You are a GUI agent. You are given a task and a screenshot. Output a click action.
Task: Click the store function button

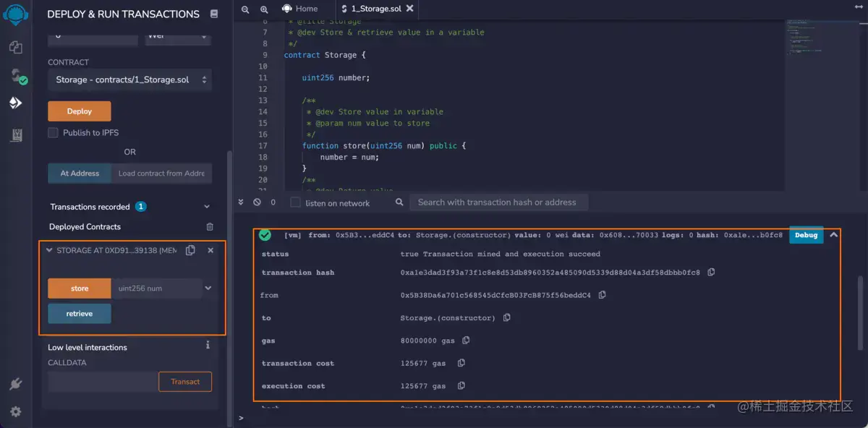tap(80, 288)
